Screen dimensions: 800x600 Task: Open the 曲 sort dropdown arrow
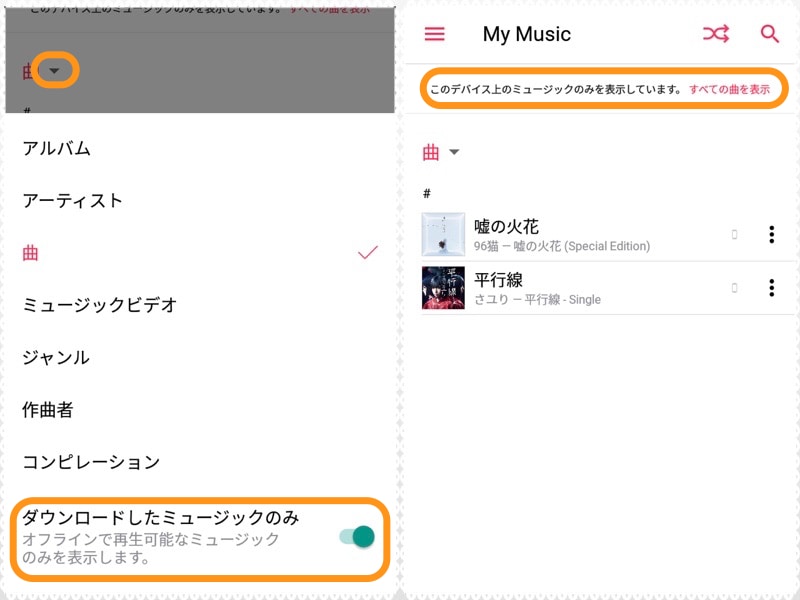point(455,152)
